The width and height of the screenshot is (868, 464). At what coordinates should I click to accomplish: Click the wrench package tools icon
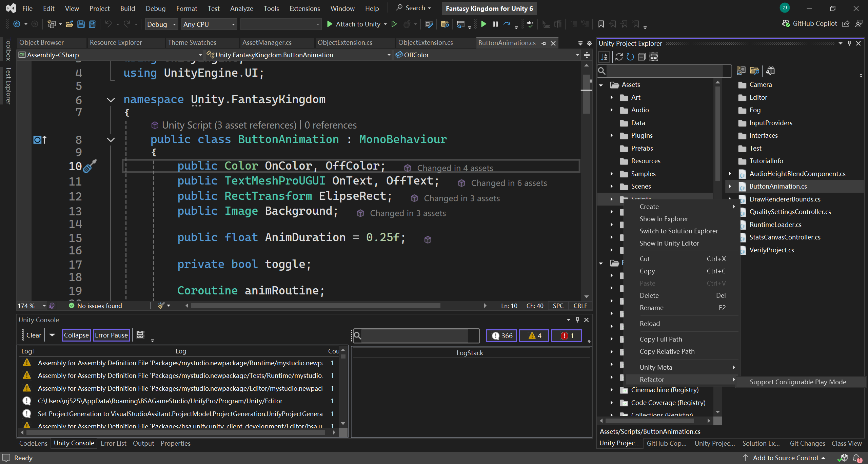tap(770, 71)
